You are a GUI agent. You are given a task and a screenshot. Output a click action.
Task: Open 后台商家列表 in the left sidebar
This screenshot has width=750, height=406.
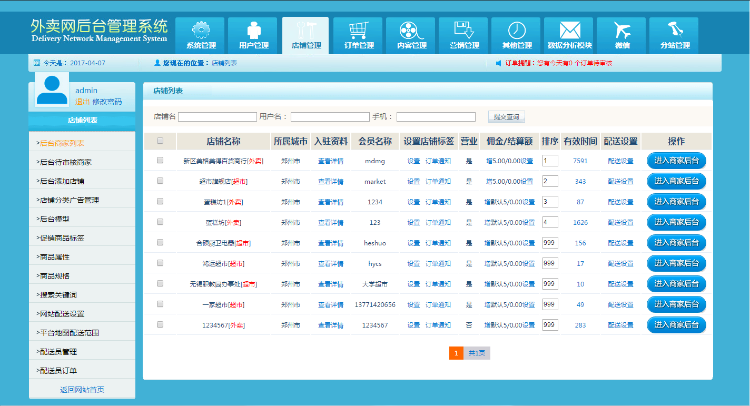60,143
